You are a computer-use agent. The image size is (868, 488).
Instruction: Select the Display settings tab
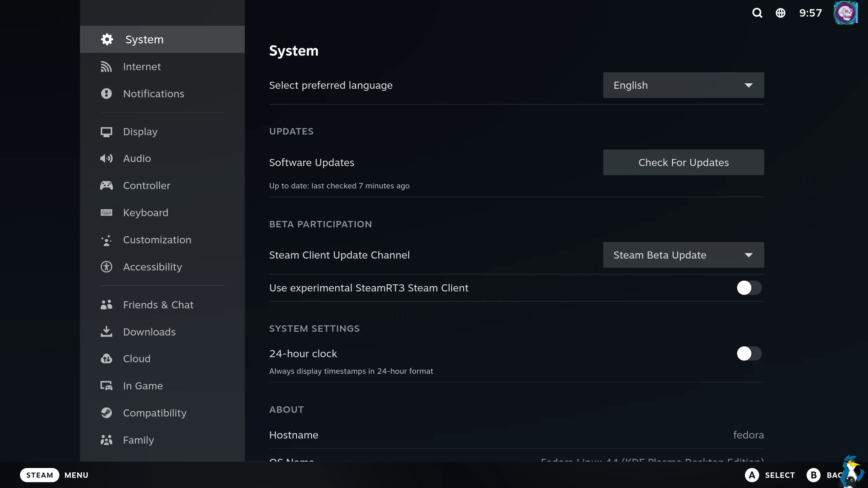(x=162, y=132)
